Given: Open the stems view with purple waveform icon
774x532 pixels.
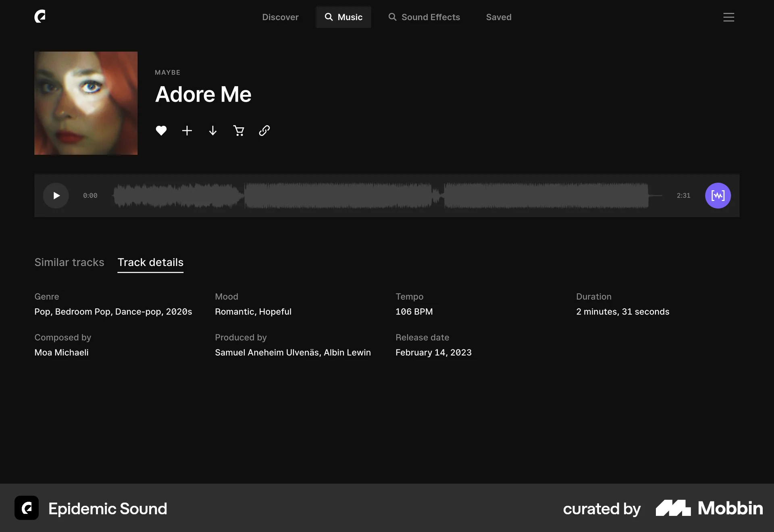Looking at the screenshot, I should tap(718, 195).
